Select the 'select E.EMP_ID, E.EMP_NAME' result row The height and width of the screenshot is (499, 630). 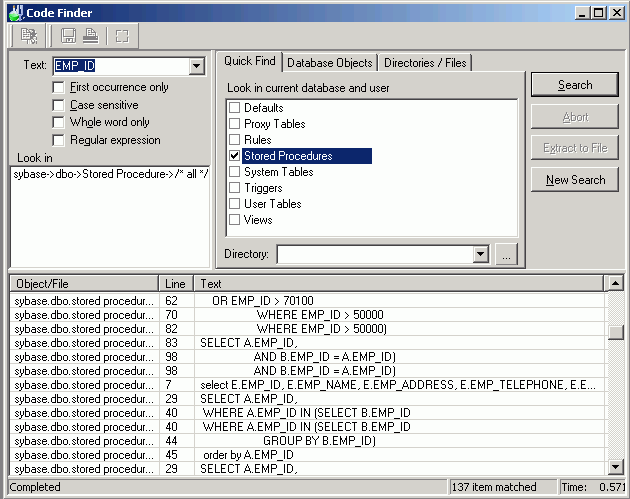307,385
